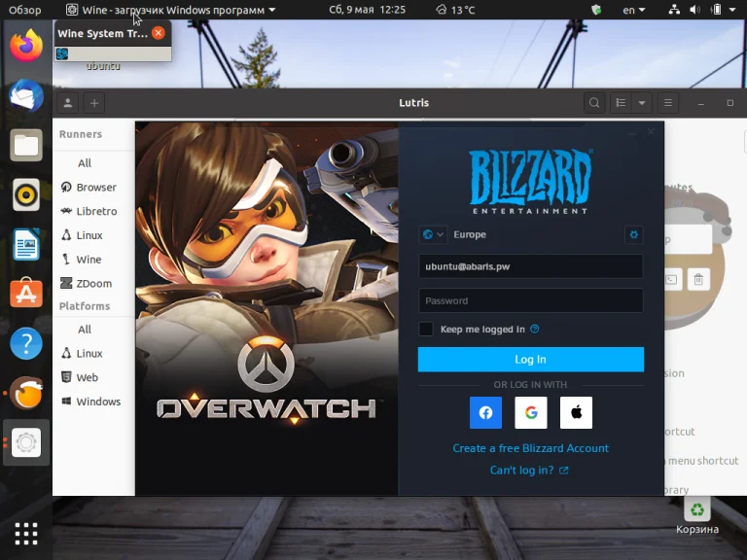Click the Apple login icon
Screen dimensions: 747x560
576,412
